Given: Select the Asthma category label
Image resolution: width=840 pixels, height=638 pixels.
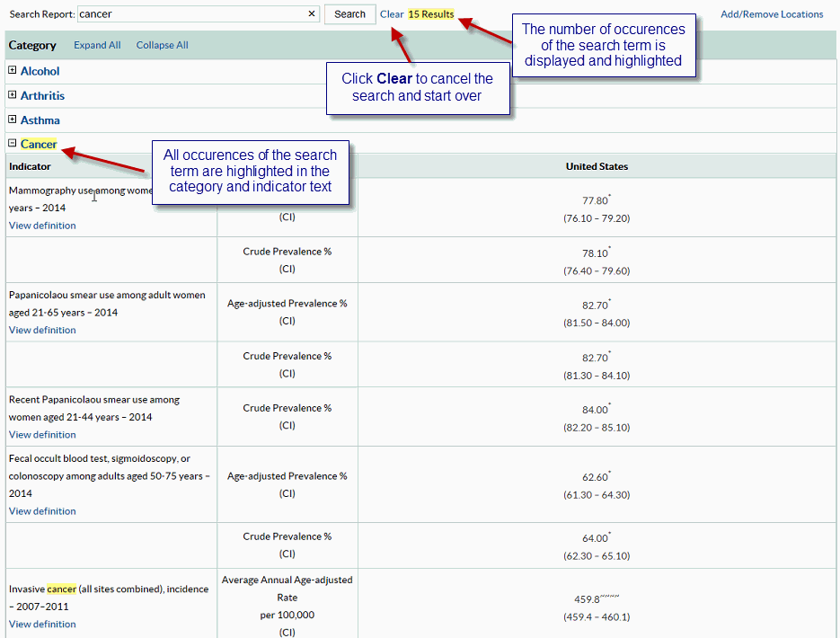Looking at the screenshot, I should coord(40,120).
